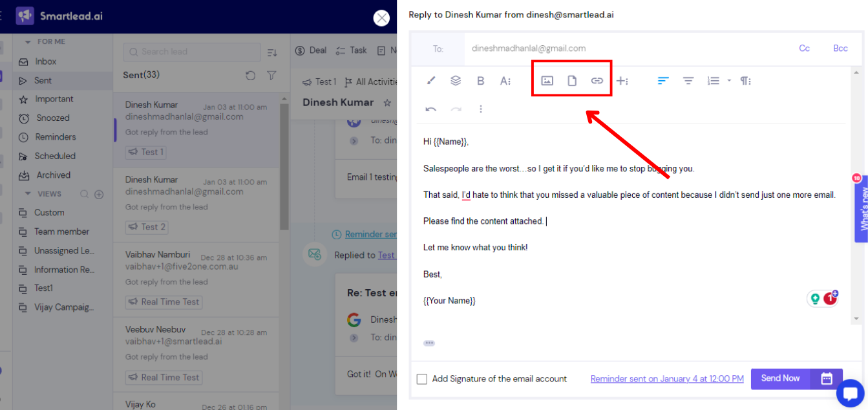
Task: Insert a hyperlink with the link icon
Action: point(596,80)
